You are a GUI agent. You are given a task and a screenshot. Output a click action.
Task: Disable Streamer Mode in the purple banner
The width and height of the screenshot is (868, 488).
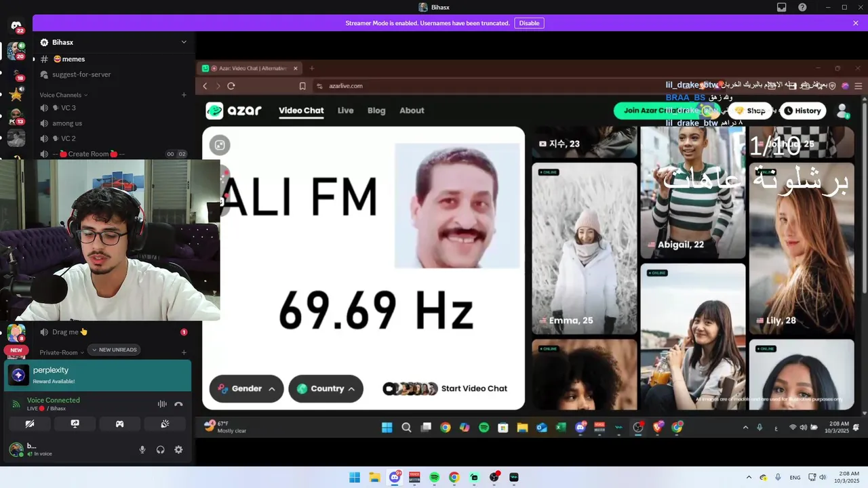[529, 23]
